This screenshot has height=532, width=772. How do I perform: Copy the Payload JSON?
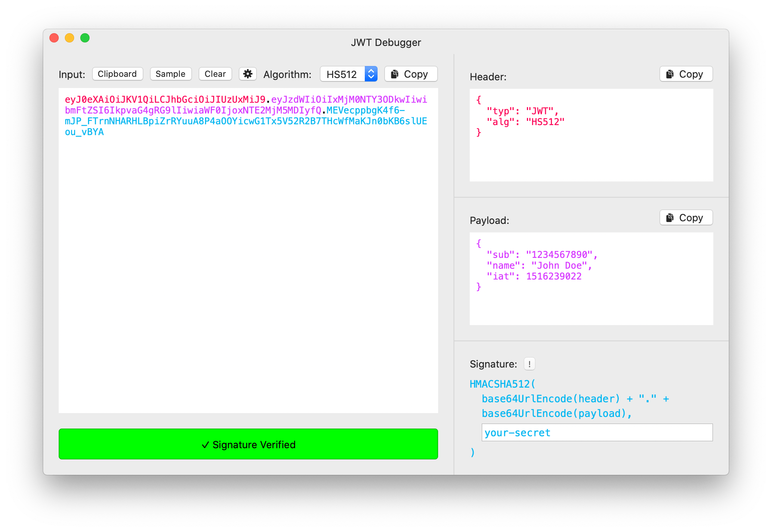[x=686, y=217]
